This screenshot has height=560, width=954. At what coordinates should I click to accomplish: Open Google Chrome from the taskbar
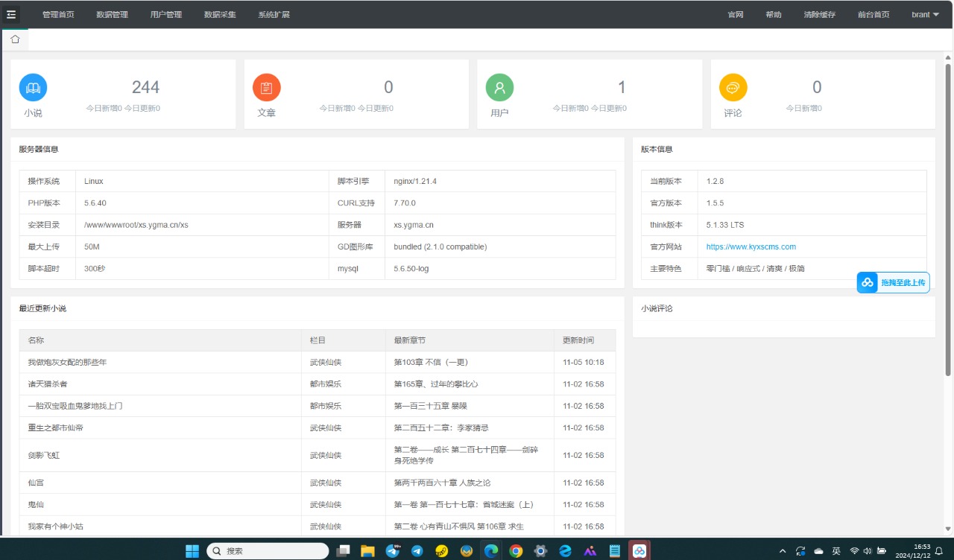coord(516,551)
